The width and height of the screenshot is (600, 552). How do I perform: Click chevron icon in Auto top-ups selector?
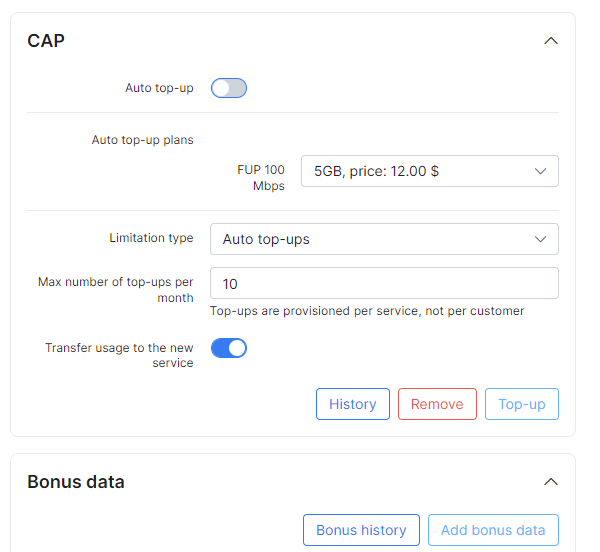540,239
